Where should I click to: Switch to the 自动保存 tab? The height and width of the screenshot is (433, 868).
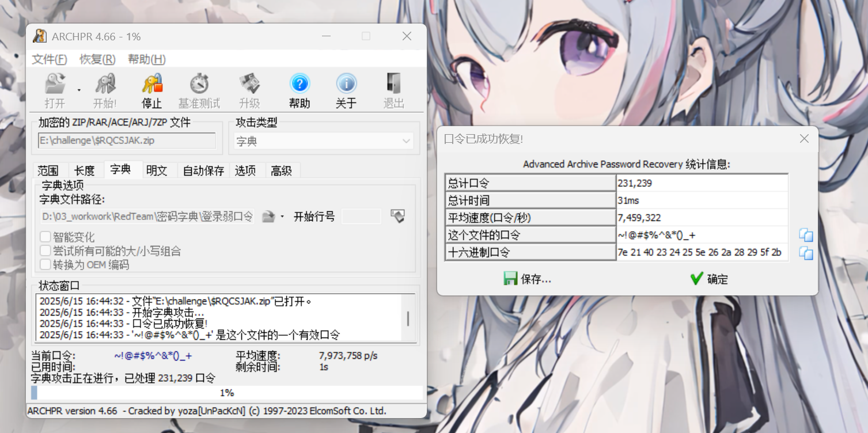tap(203, 170)
